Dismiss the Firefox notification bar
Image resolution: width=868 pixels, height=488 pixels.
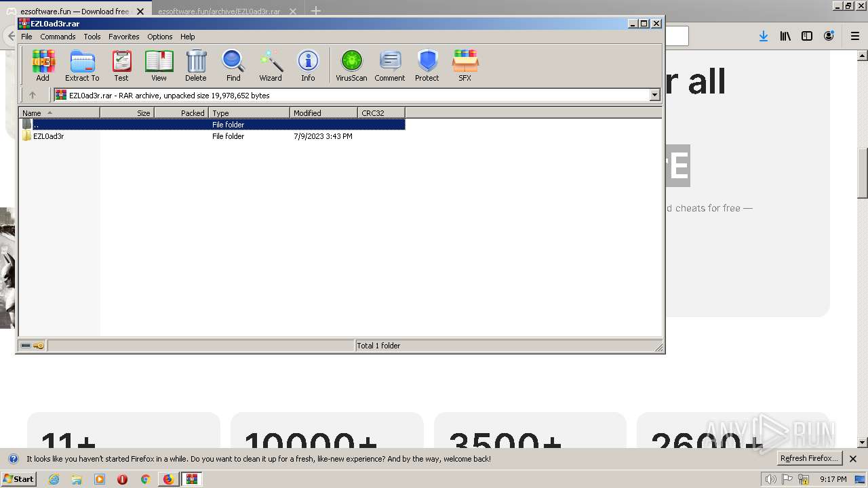[853, 459]
